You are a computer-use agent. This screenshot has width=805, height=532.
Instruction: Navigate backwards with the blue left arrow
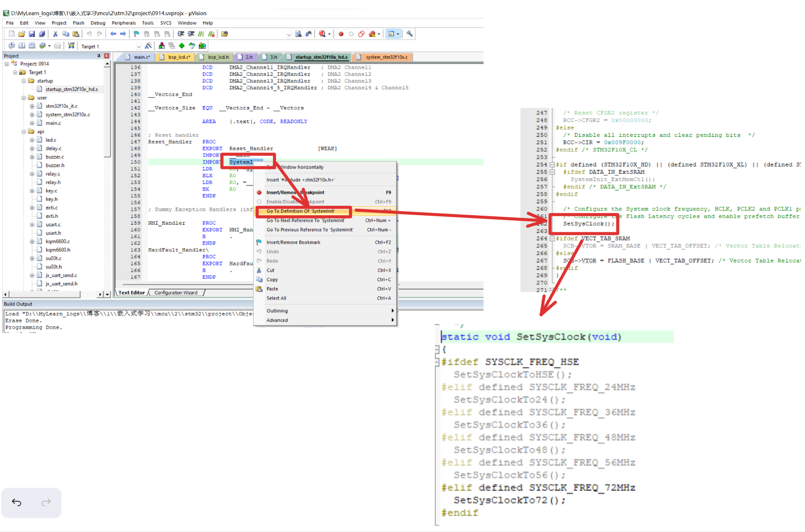coord(113,34)
